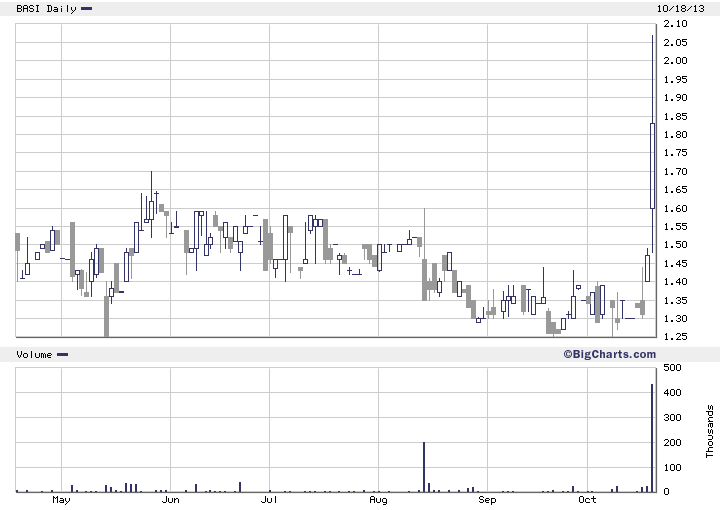
Task: Click the 1.35 price axis label
Action: [x=675, y=300]
